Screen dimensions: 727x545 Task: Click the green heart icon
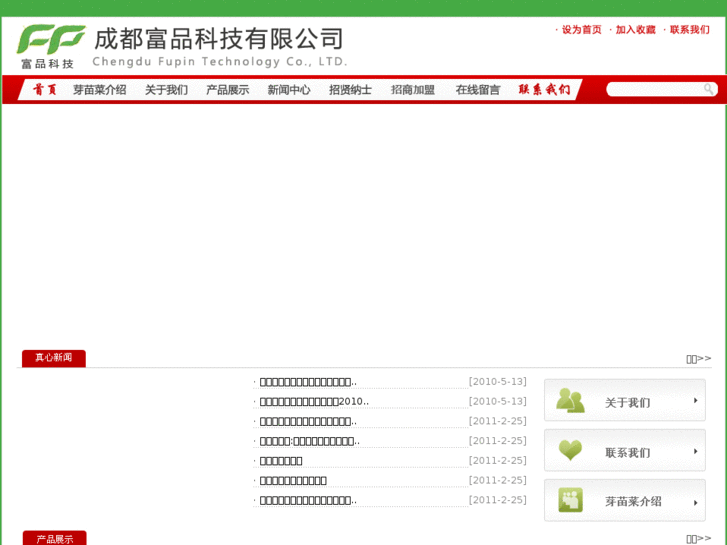tap(570, 450)
